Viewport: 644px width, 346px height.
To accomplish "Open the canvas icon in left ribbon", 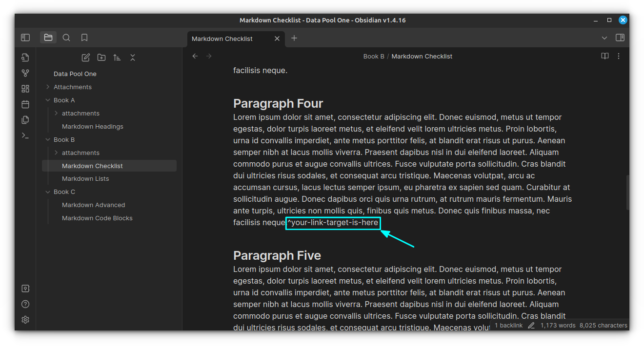I will click(25, 89).
